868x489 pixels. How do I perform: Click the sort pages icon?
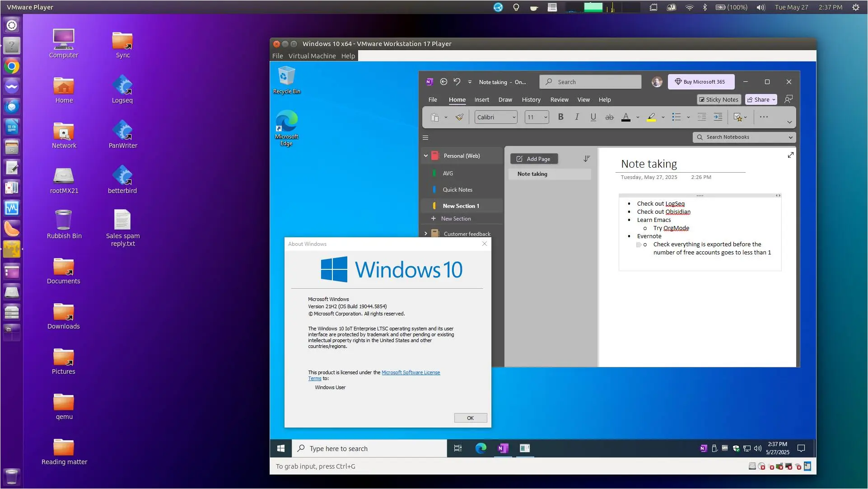click(586, 159)
